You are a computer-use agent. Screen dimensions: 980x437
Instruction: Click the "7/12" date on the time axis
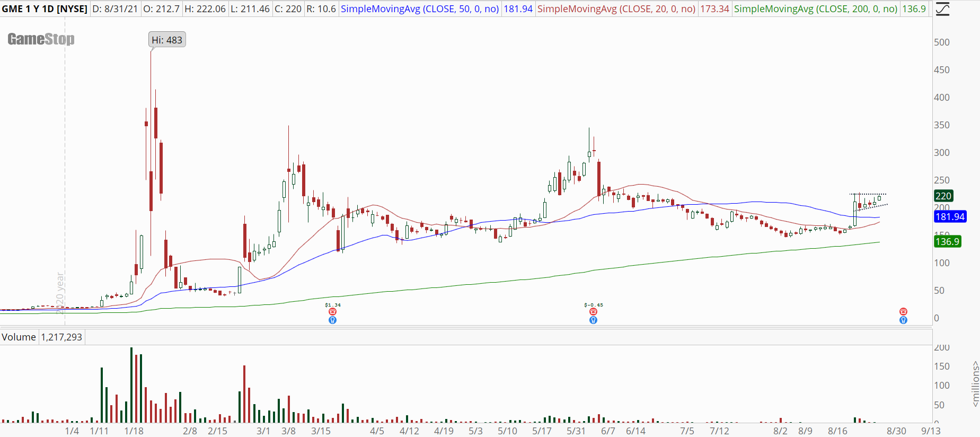point(719,431)
